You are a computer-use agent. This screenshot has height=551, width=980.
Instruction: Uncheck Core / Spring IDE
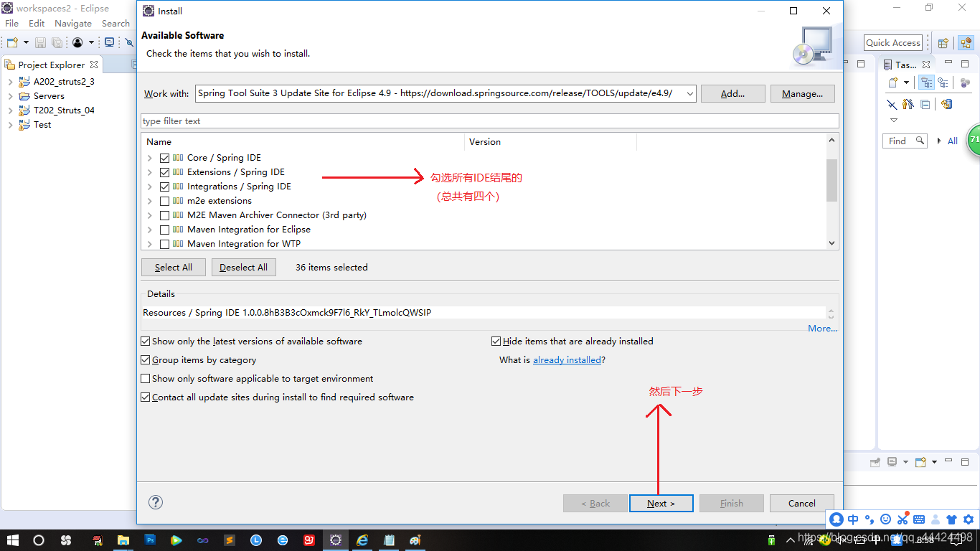click(165, 158)
